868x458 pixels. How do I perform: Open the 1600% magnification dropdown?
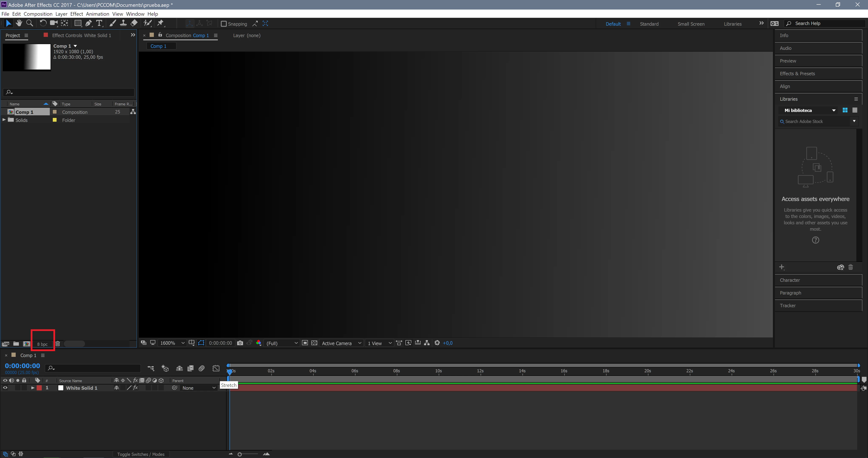pos(172,343)
